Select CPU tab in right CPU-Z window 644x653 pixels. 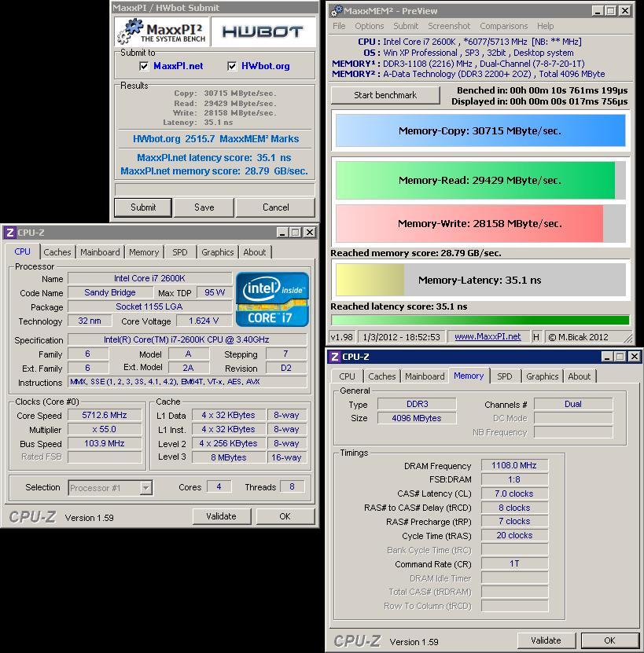tap(347, 376)
